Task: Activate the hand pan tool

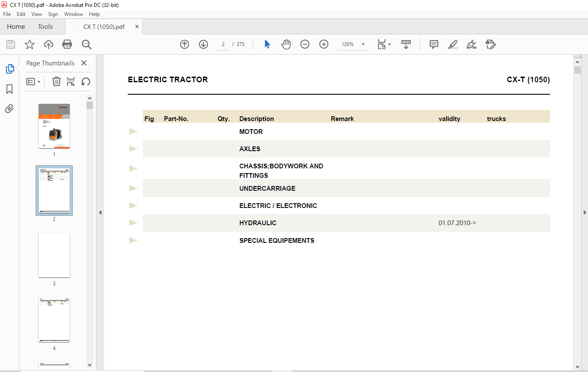Action: (286, 44)
